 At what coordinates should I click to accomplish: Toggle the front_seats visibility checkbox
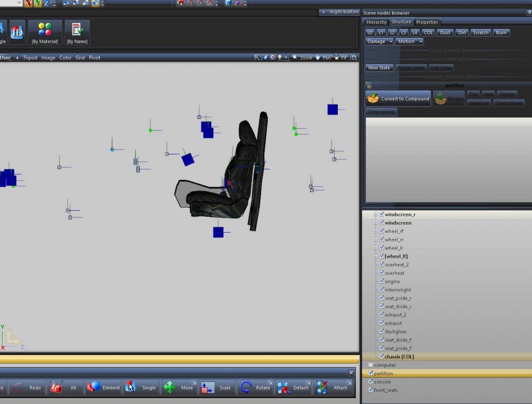click(x=371, y=390)
